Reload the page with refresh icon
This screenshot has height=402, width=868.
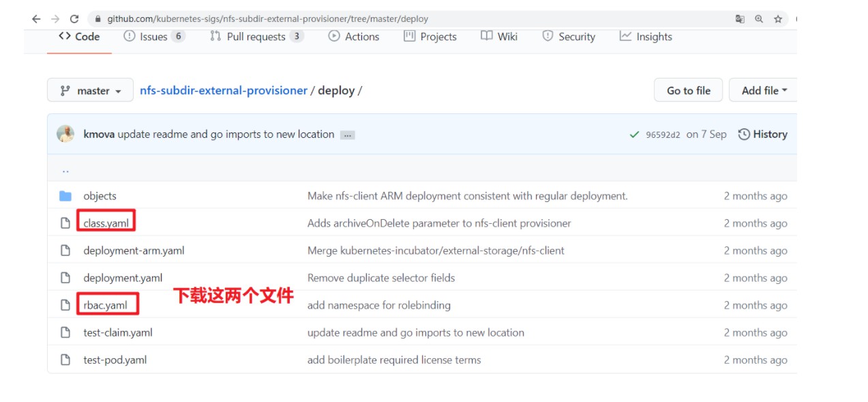point(74,19)
